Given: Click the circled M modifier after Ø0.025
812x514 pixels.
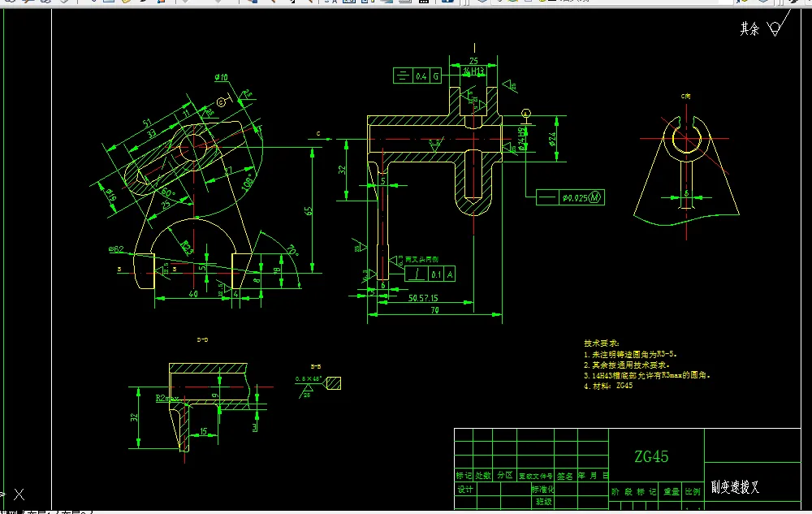Looking at the screenshot, I should click(594, 197).
